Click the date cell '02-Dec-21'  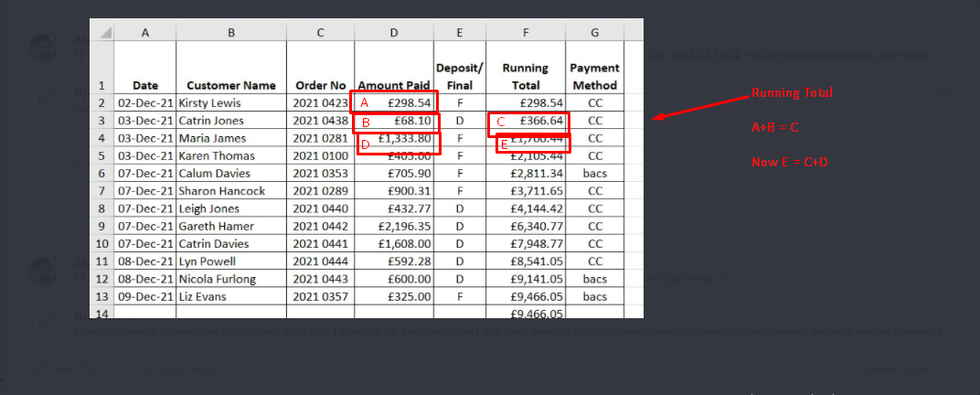[x=145, y=103]
